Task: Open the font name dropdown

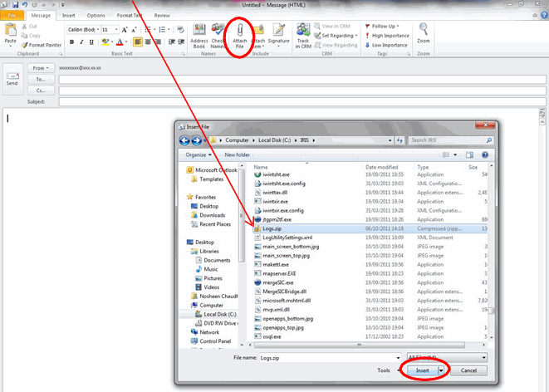Action: pos(98,30)
